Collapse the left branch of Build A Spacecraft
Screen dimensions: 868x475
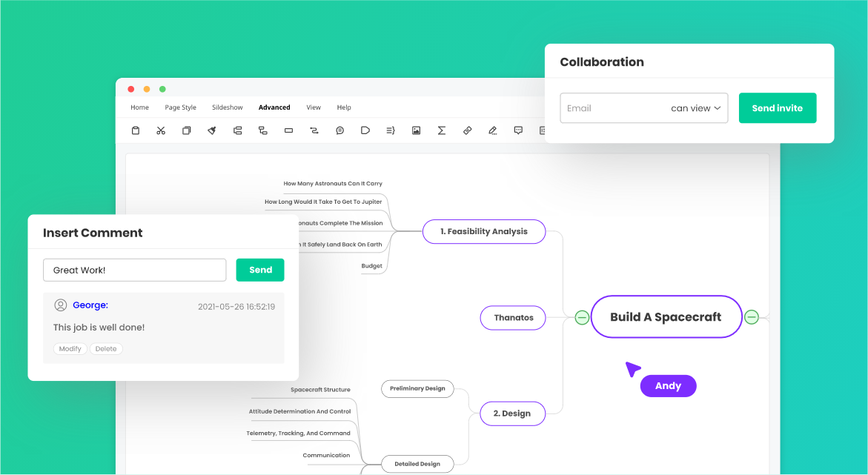pos(582,317)
